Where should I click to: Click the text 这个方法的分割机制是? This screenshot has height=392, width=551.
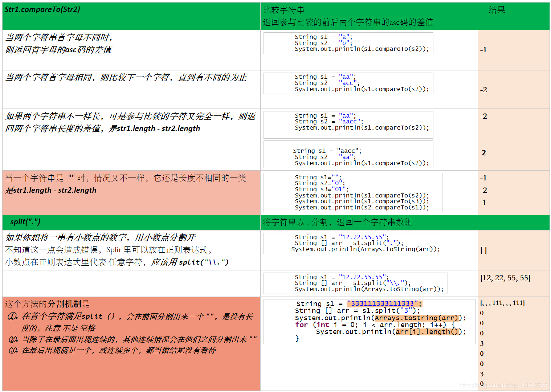[x=47, y=304]
